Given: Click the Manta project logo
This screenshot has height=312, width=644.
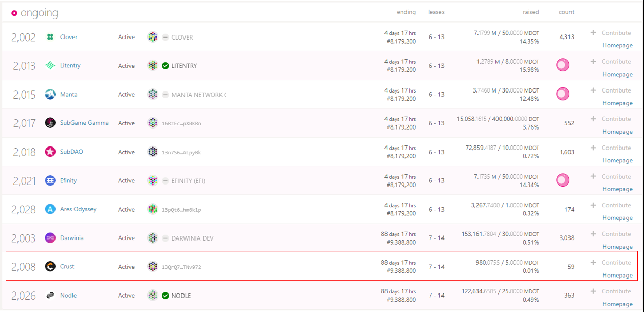Looking at the screenshot, I should coord(50,94).
